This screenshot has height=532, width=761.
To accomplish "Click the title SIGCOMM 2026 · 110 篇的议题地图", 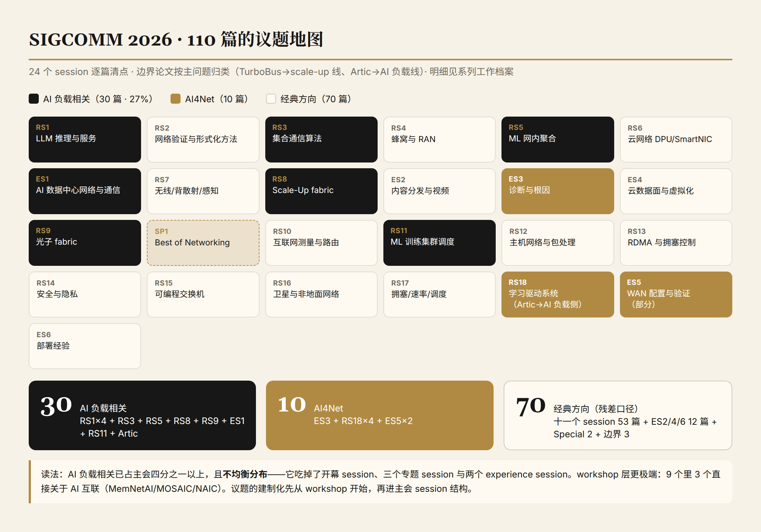I will click(x=176, y=39).
